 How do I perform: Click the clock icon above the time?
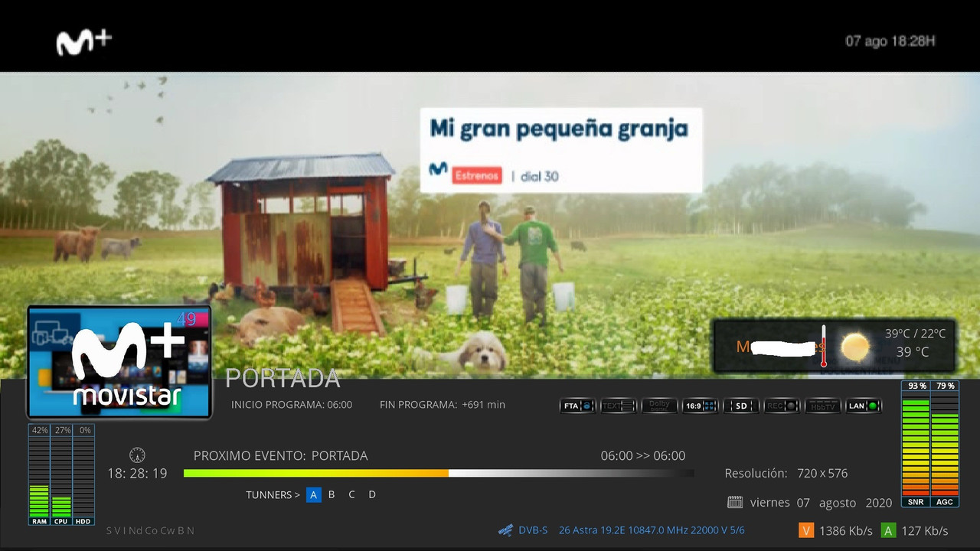[138, 455]
